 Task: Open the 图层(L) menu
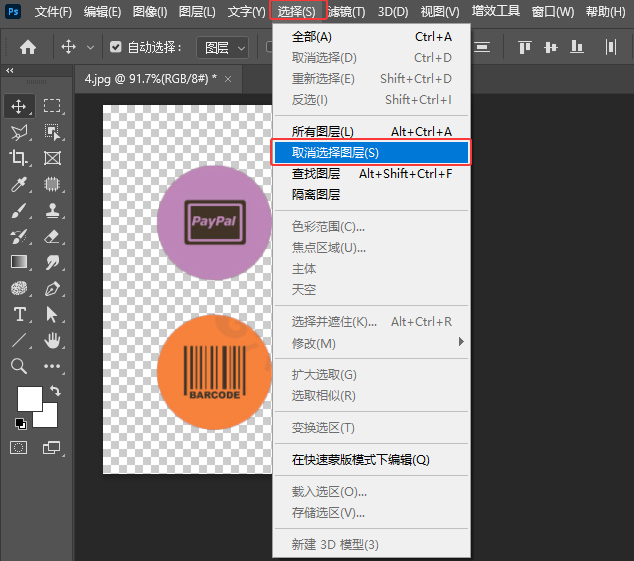(197, 12)
